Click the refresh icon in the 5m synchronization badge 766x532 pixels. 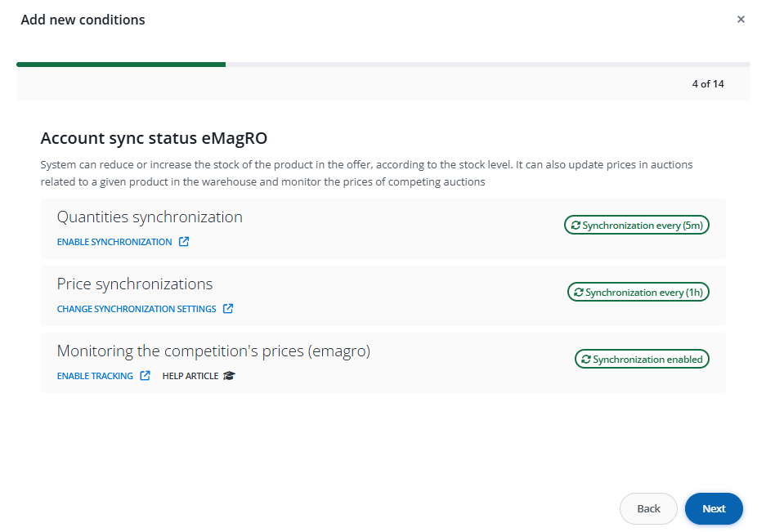576,226
